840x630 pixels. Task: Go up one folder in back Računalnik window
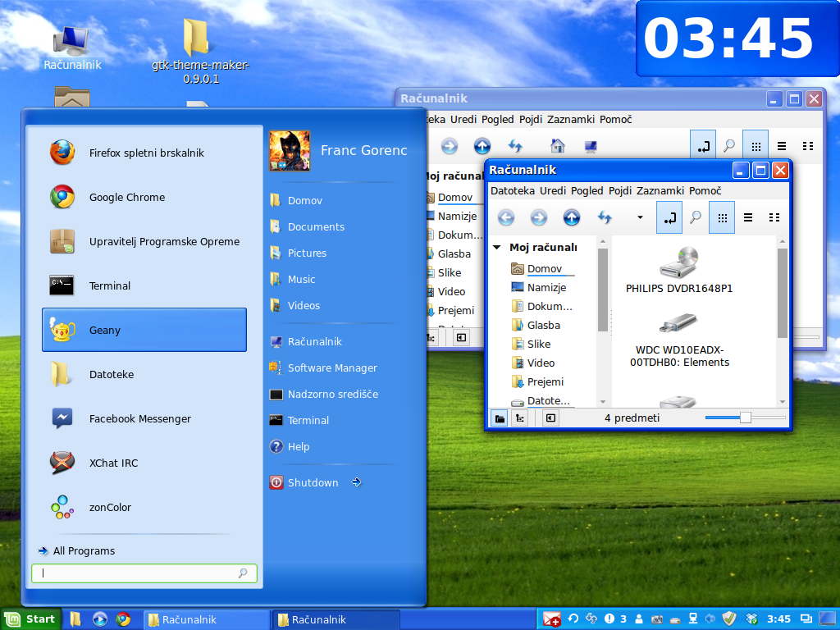coord(482,146)
